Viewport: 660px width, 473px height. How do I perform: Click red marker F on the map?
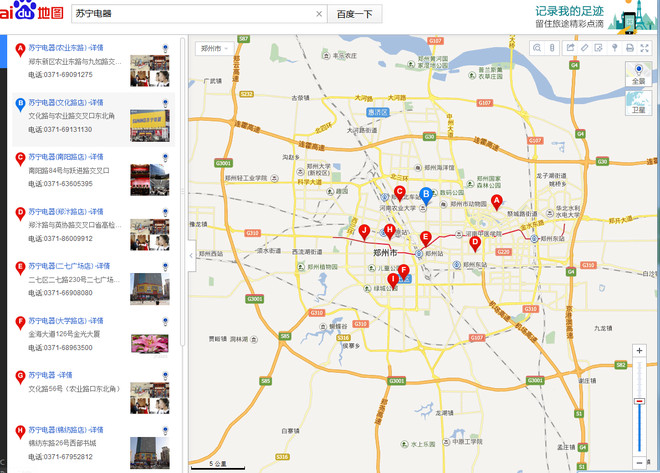click(403, 271)
